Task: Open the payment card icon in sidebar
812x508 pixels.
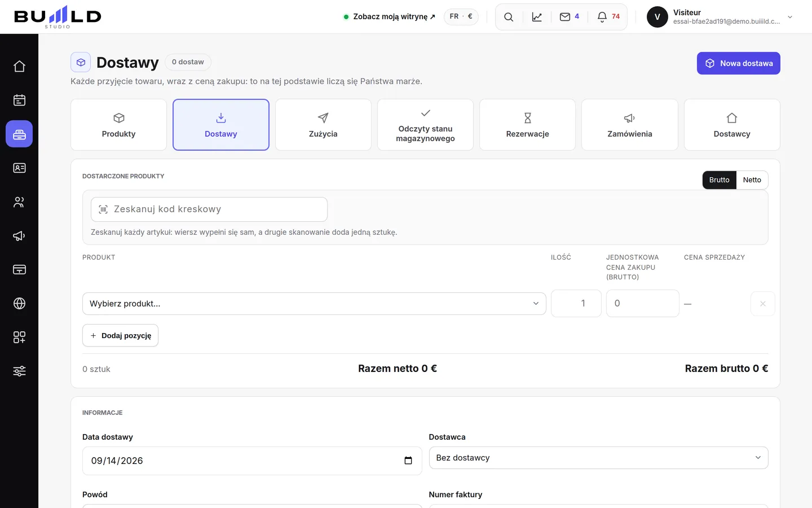Action: [x=19, y=270]
